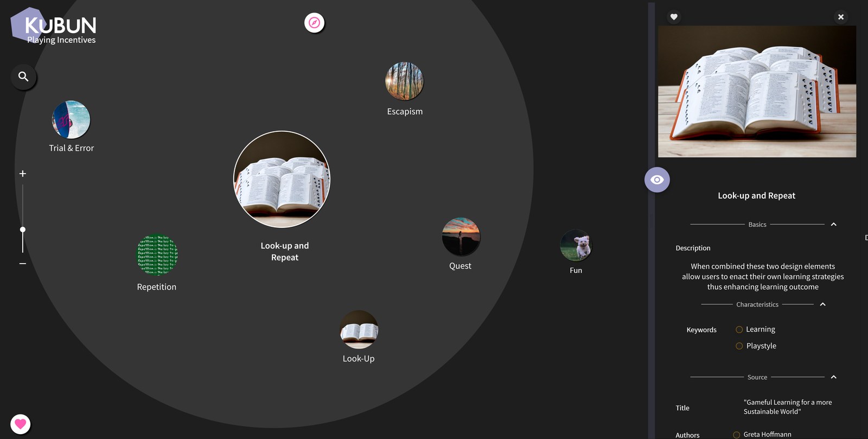The width and height of the screenshot is (868, 439).
Task: Click the Description label
Action: 693,248
